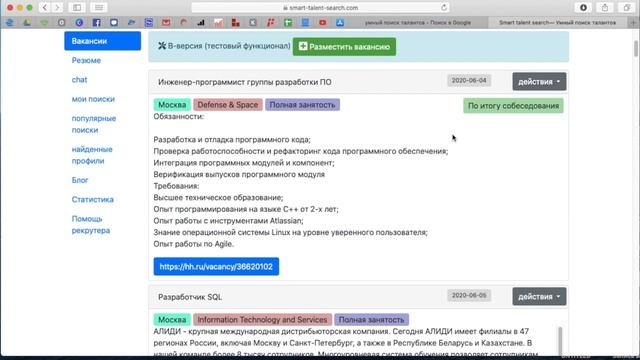Viewport: 640px width, 360px height.
Task: Open the App Store bookmark icon
Action: [x=340, y=23]
